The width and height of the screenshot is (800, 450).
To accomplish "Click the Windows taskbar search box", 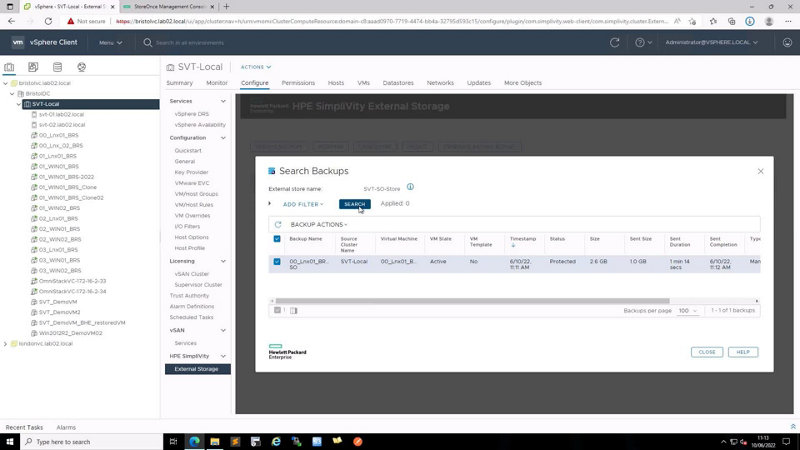I will click(x=92, y=442).
